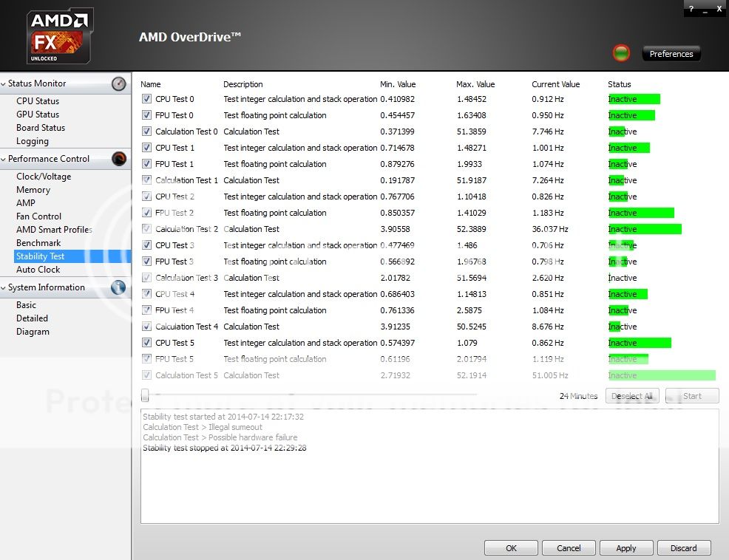Click the Status Monitor gauge icon
729x560 pixels.
(118, 84)
